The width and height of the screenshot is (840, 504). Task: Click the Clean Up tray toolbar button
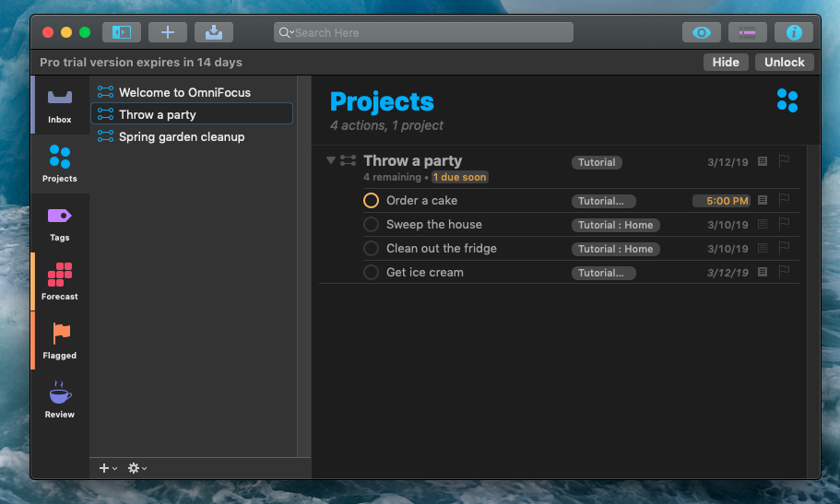point(214,32)
